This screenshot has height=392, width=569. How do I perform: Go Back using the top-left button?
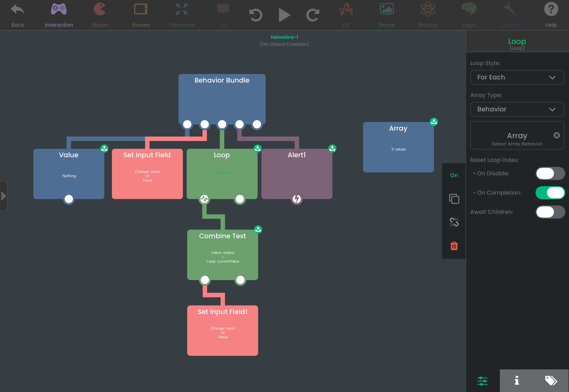(x=18, y=15)
